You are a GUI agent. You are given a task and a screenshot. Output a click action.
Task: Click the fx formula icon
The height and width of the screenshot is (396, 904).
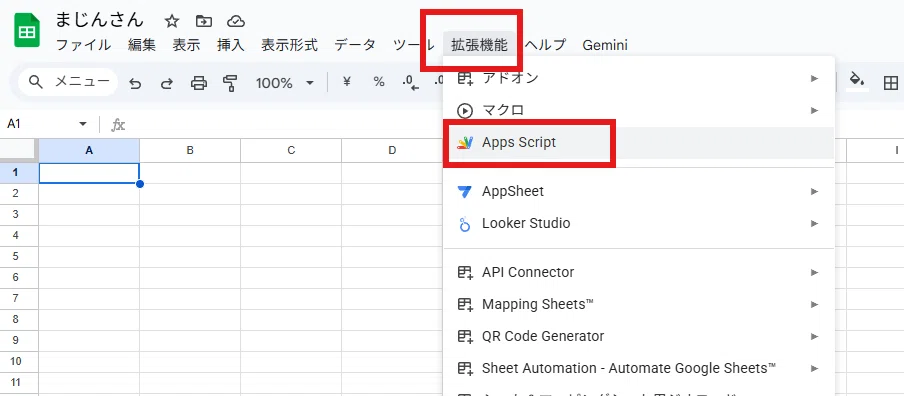click(x=118, y=125)
